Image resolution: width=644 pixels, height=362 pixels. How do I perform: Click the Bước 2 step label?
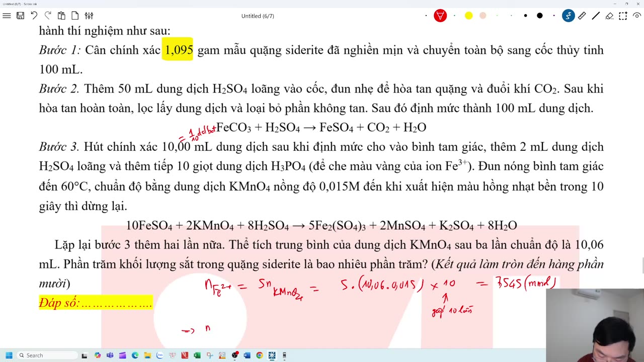point(59,89)
